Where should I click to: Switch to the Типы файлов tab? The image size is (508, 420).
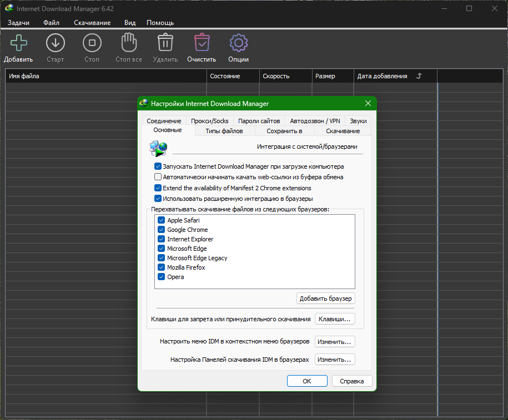point(224,131)
